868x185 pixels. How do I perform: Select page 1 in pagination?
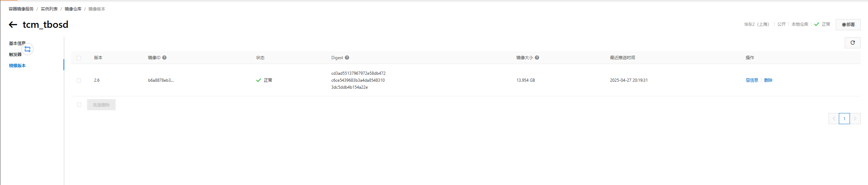[844, 119]
